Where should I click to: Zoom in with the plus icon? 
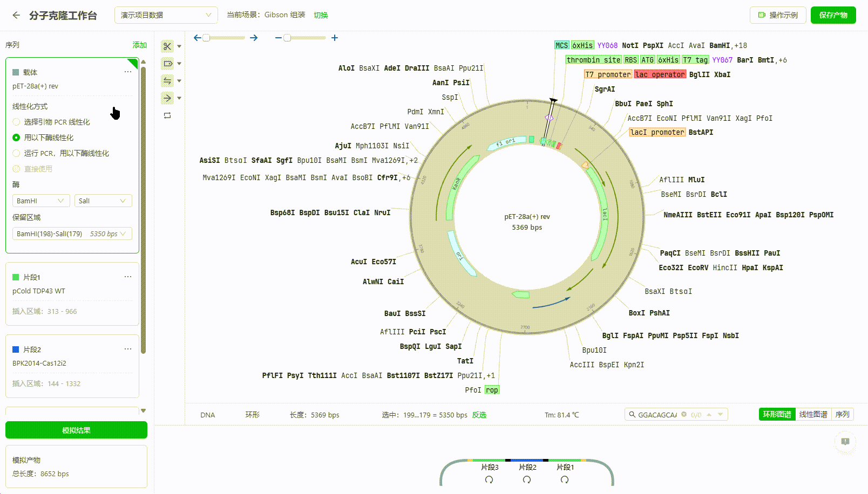pos(335,38)
